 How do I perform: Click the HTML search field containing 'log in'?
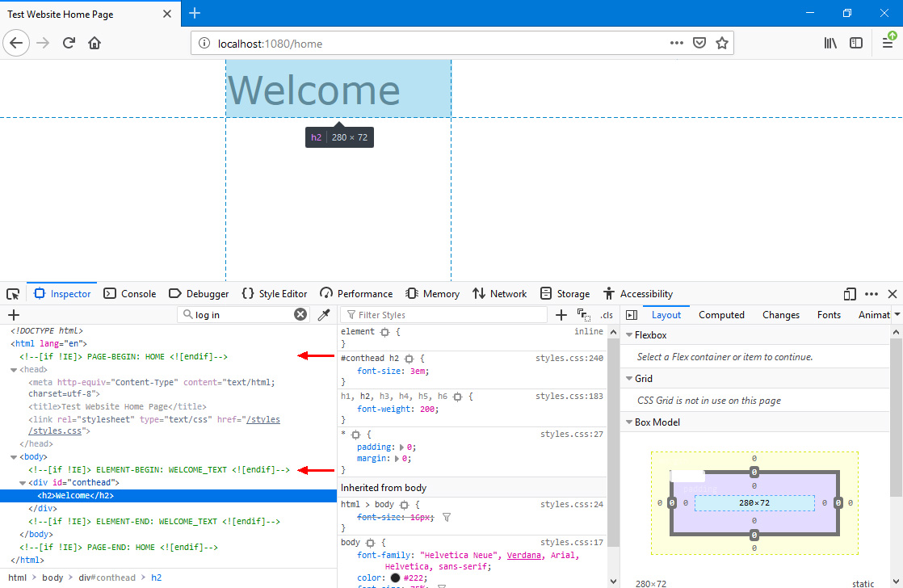(243, 315)
